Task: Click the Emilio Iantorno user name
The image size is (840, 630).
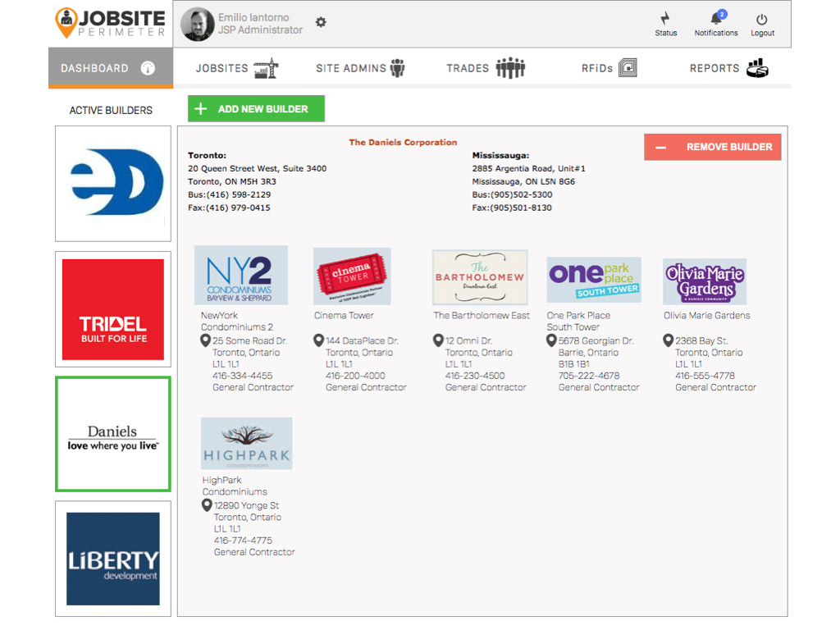Action: coord(253,18)
